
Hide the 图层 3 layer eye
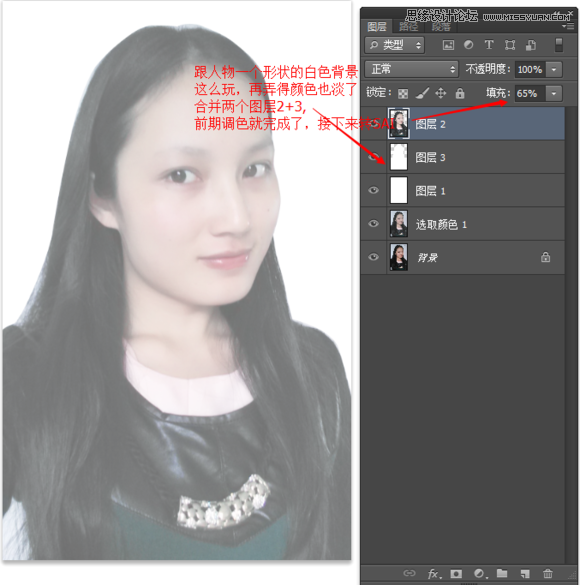click(373, 157)
